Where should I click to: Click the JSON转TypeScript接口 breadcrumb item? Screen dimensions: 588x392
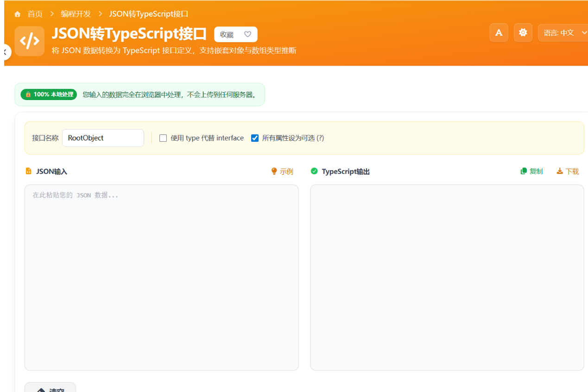(x=149, y=14)
